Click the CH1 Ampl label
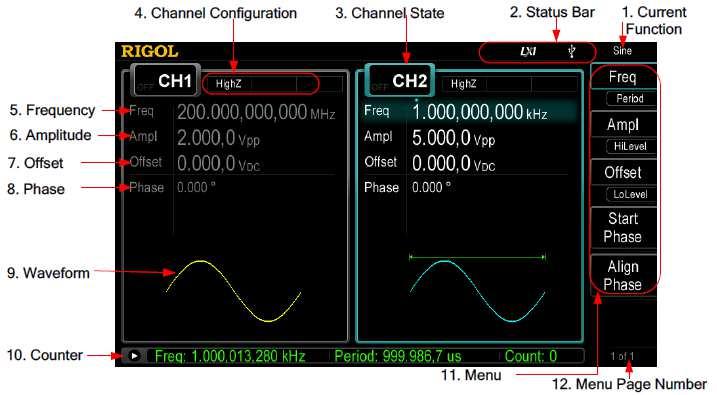Viewport: 717px width, 395px height. pyautogui.click(x=143, y=136)
